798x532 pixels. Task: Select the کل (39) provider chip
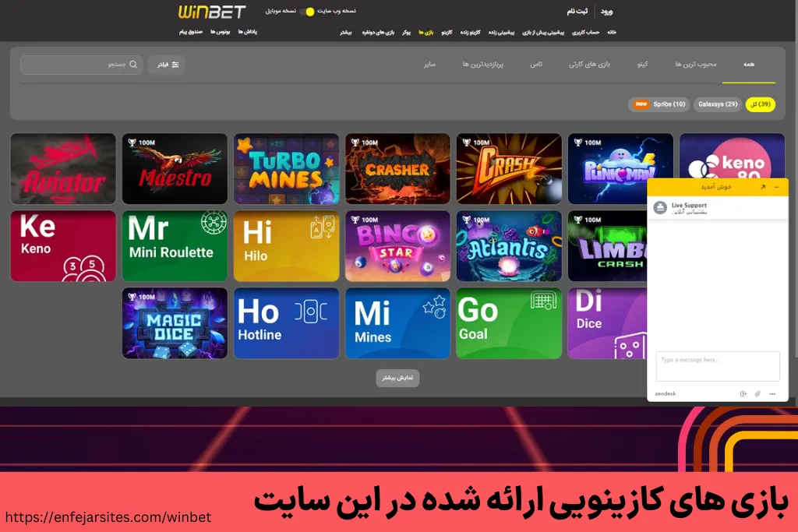[x=761, y=104]
